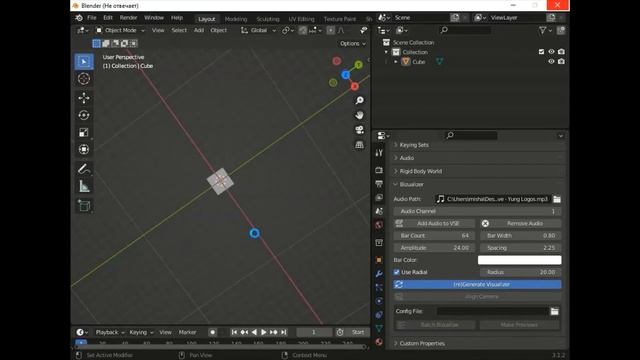Disable the Use Radial checkbox
Screen dimensions: 640x360
pyautogui.click(x=396, y=272)
